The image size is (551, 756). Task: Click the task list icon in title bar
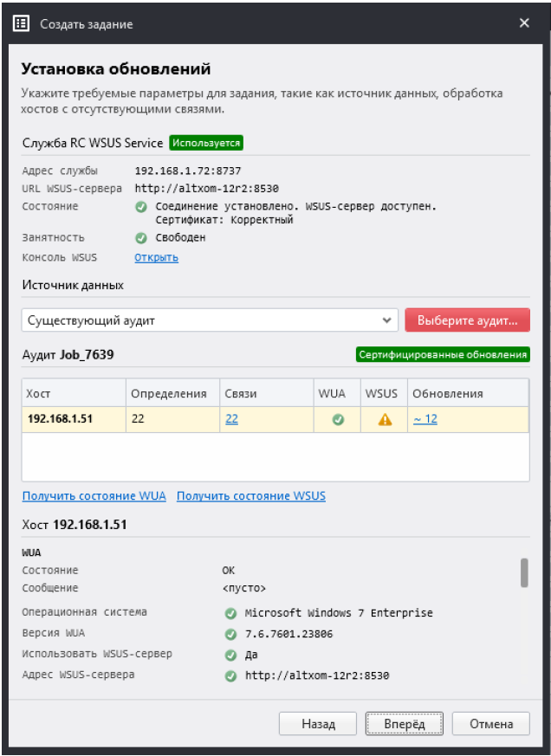click(x=21, y=23)
